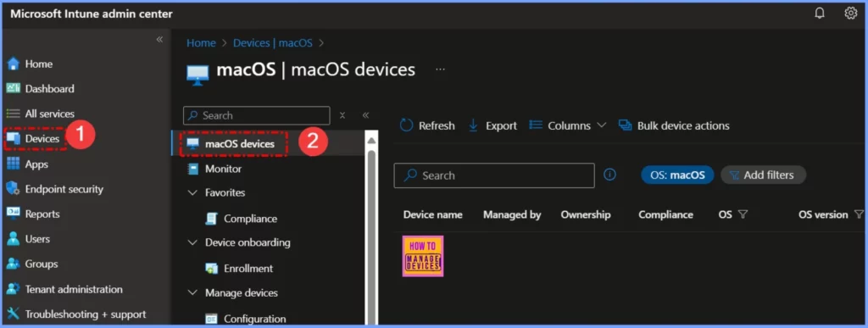Viewport: 868px width, 328px height.
Task: Collapse the blade menu with double chevron
Action: [365, 115]
